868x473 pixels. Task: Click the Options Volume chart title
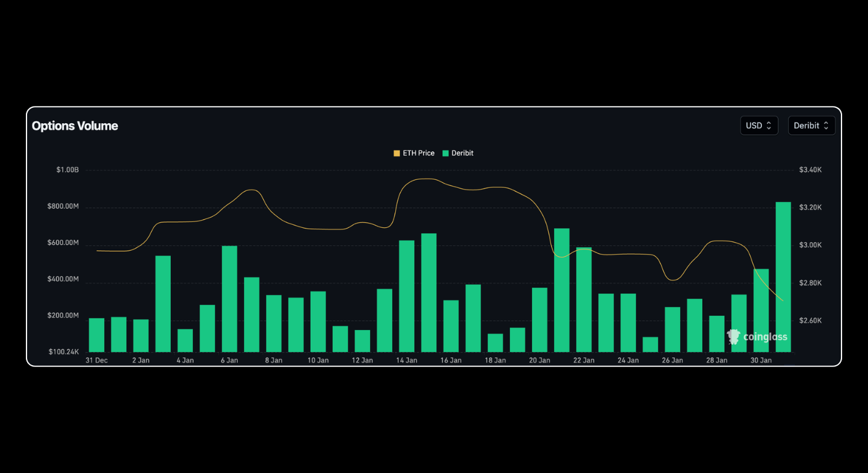click(x=75, y=126)
